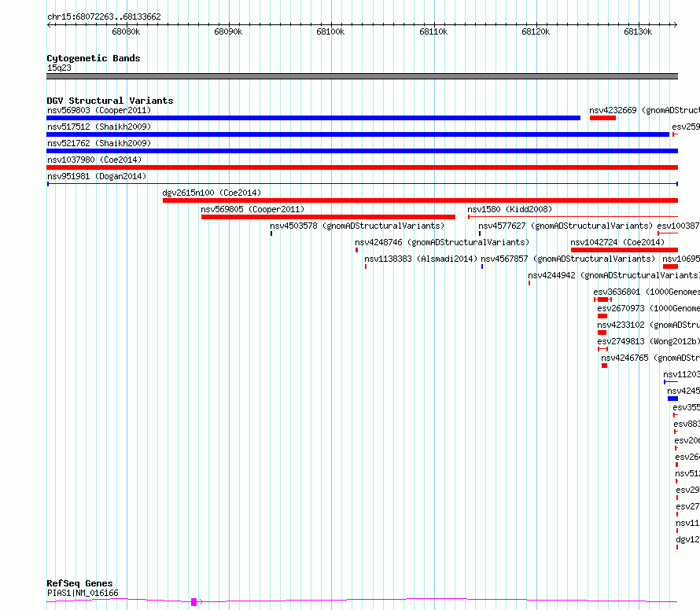
Task: Select the nsv951981 (Dogan2014) label
Action: pyautogui.click(x=97, y=176)
